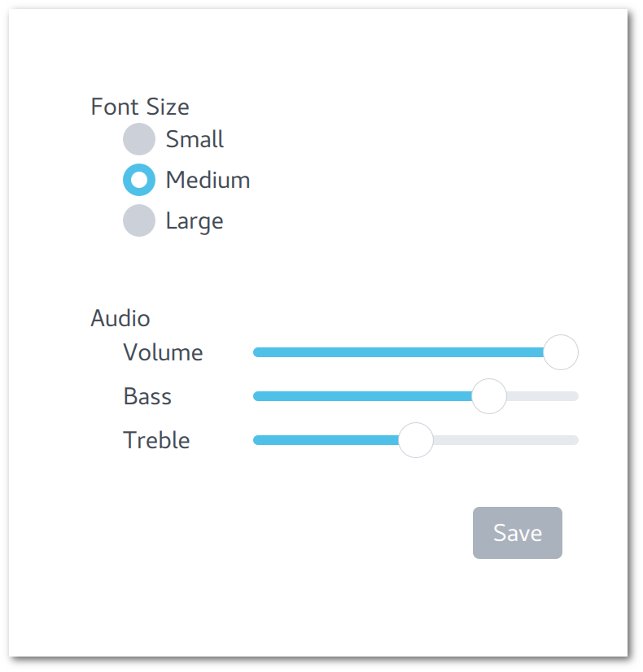Click the gray unfilled part of Bass slider
643x672 pixels.
(x=542, y=396)
